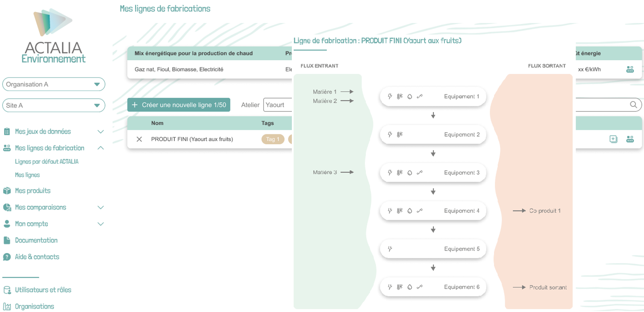Screen dimensions: 644x312
Task: Open Lignes par défaut ACTALIA link
Action: coord(47,162)
